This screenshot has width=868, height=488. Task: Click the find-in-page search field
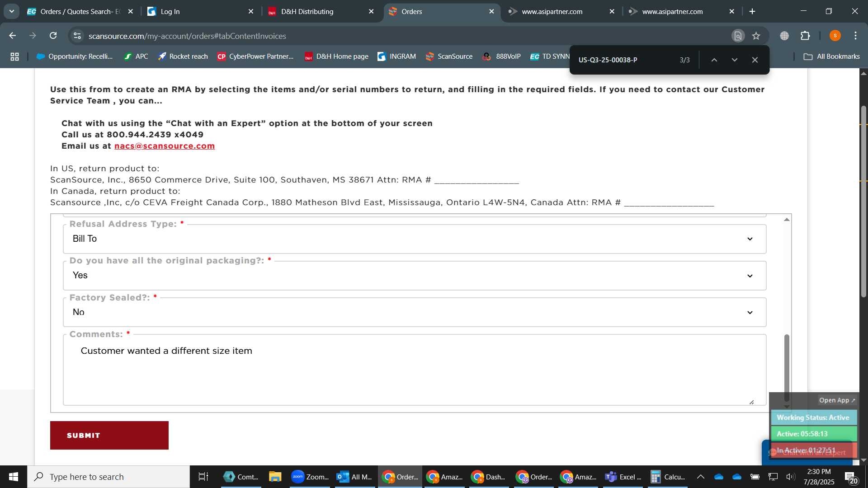tap(624, 60)
